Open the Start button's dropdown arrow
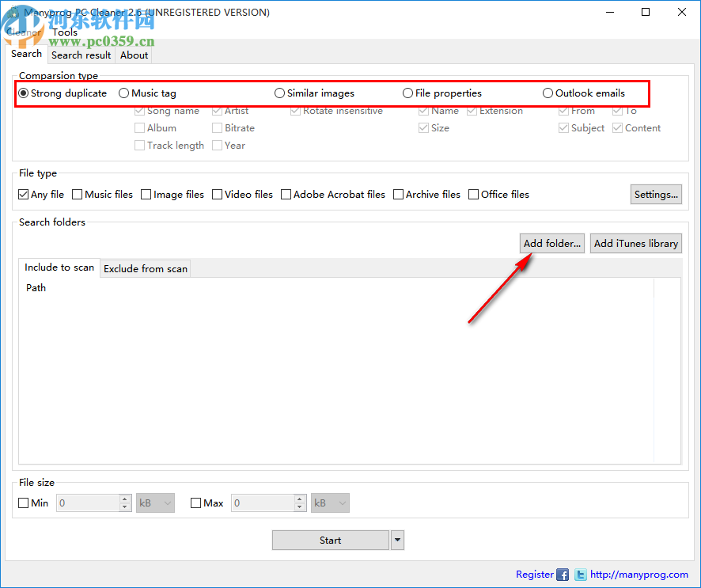 (397, 540)
